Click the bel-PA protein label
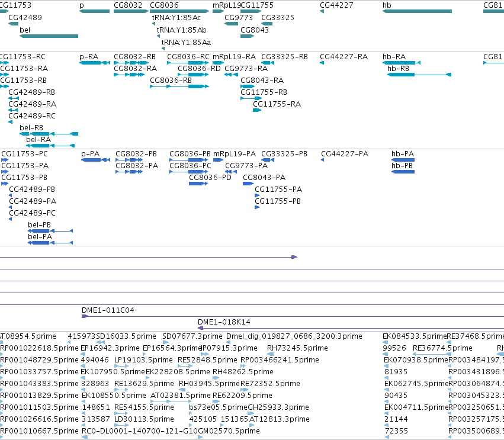This screenshot has height=440, width=504. (40, 237)
